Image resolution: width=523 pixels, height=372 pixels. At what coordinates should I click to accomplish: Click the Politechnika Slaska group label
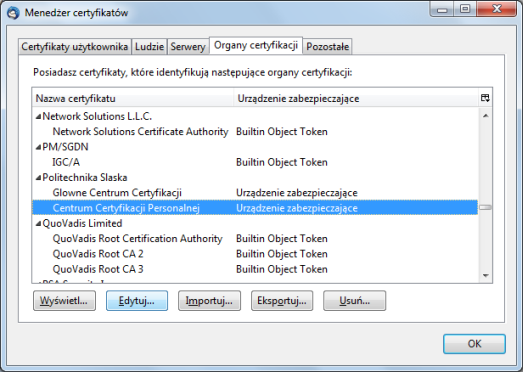(85, 178)
